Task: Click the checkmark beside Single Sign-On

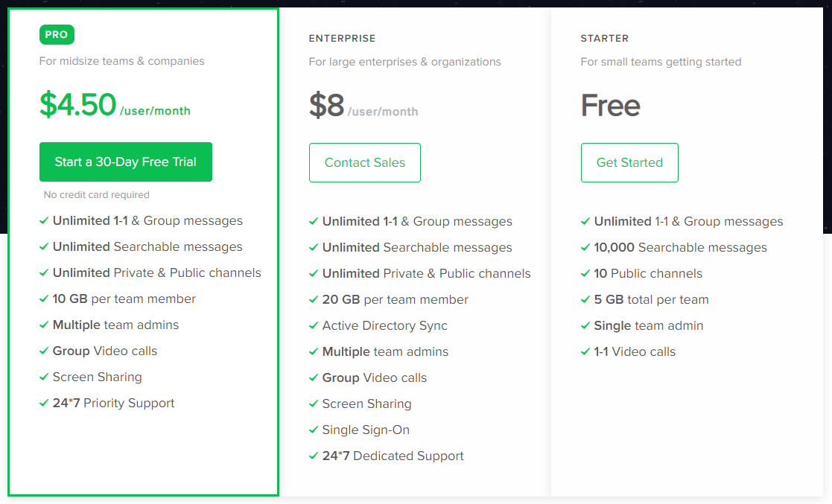Action: pyautogui.click(x=314, y=430)
